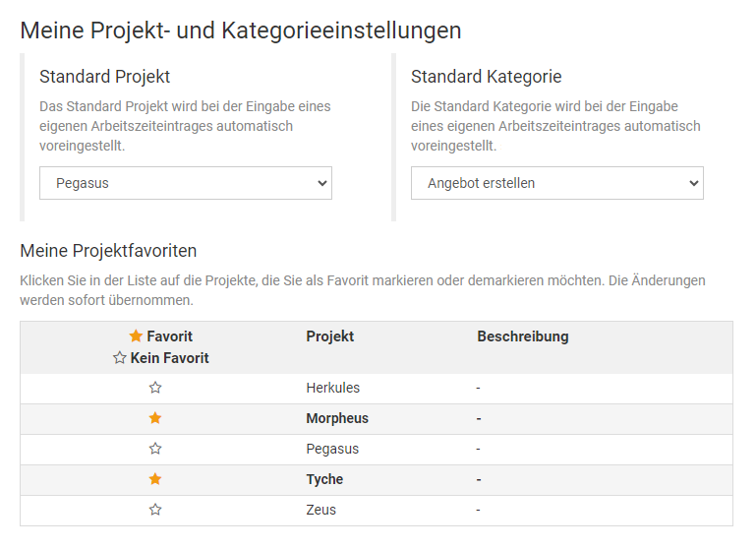The width and height of the screenshot is (756, 549).
Task: Click the bold Tyche project entry
Action: click(324, 480)
